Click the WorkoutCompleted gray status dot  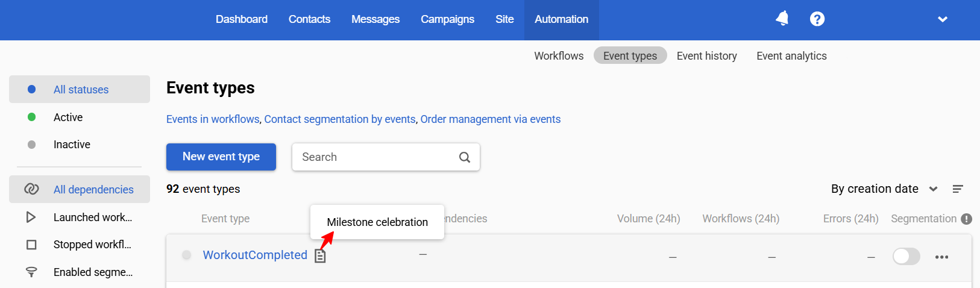(187, 255)
